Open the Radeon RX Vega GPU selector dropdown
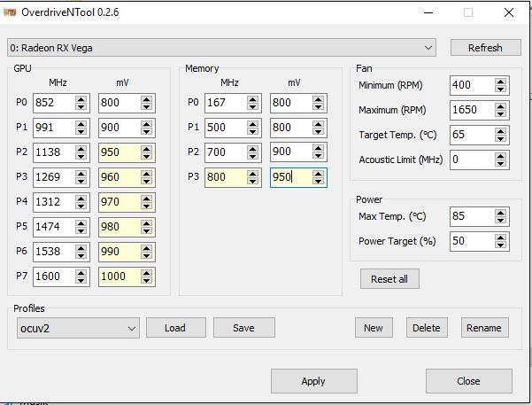This screenshot has height=405, width=532. click(x=221, y=48)
